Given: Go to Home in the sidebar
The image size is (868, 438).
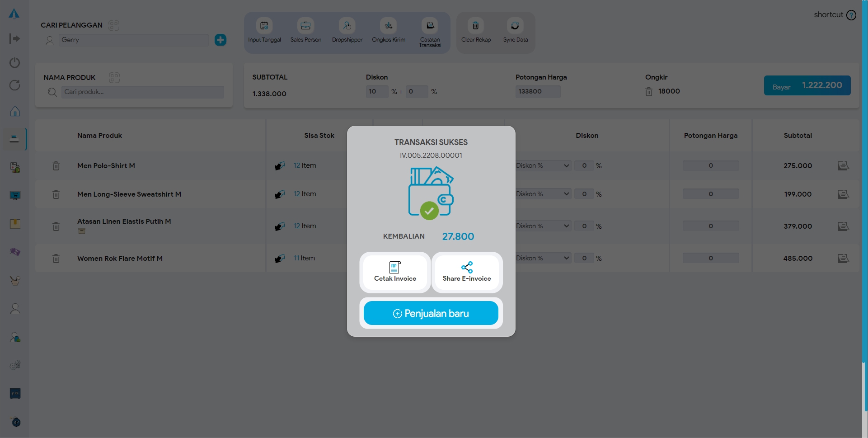Looking at the screenshot, I should tap(15, 111).
